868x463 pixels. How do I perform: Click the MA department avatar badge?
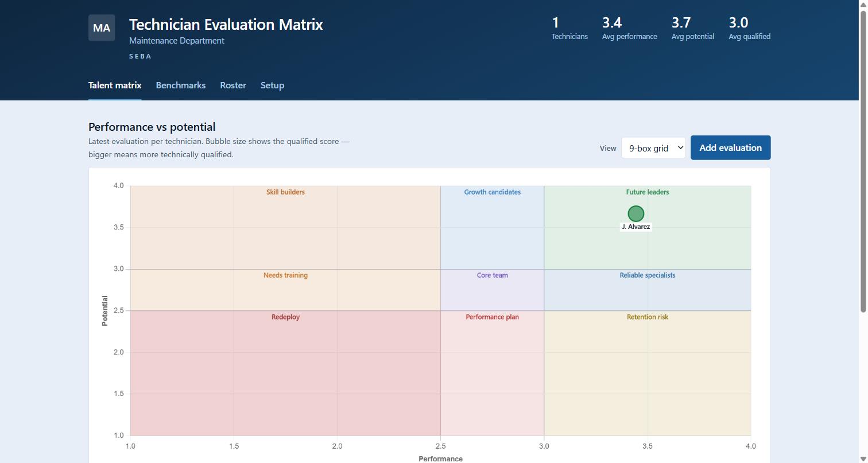tap(102, 28)
